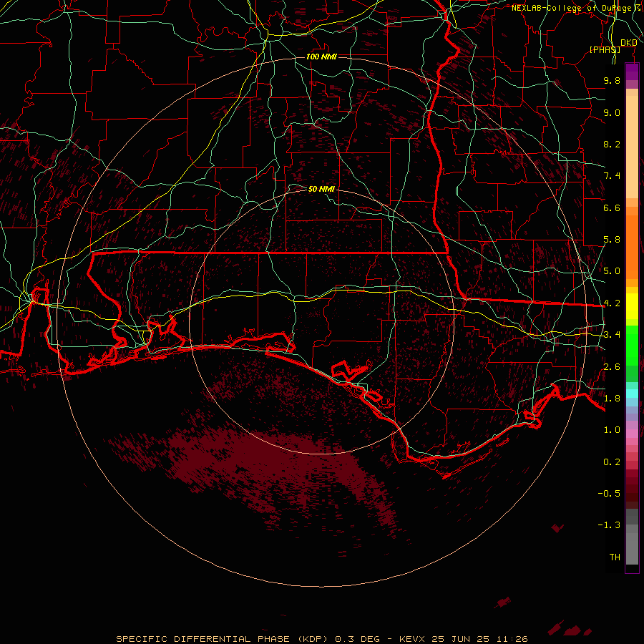Click the 4.2 value on the color scale
644x644 pixels.
coord(612,303)
